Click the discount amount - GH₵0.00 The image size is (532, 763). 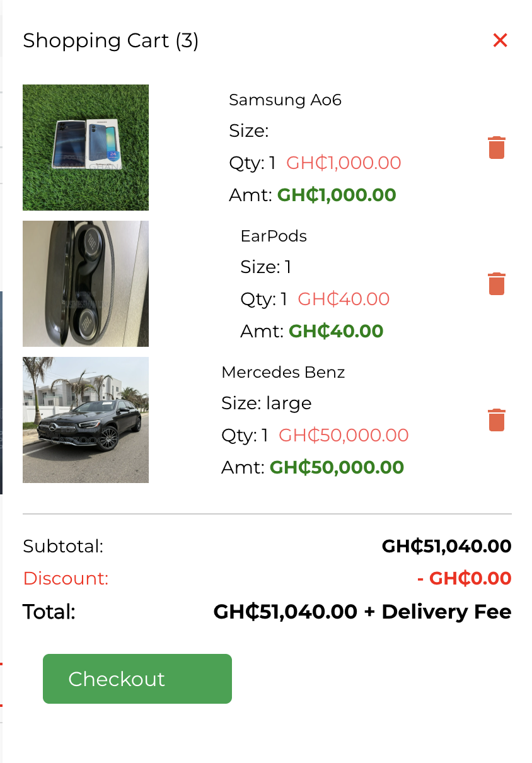coord(464,578)
